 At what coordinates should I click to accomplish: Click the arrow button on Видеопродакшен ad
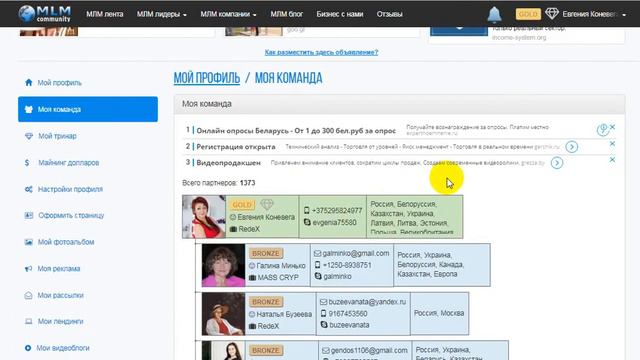[557, 163]
